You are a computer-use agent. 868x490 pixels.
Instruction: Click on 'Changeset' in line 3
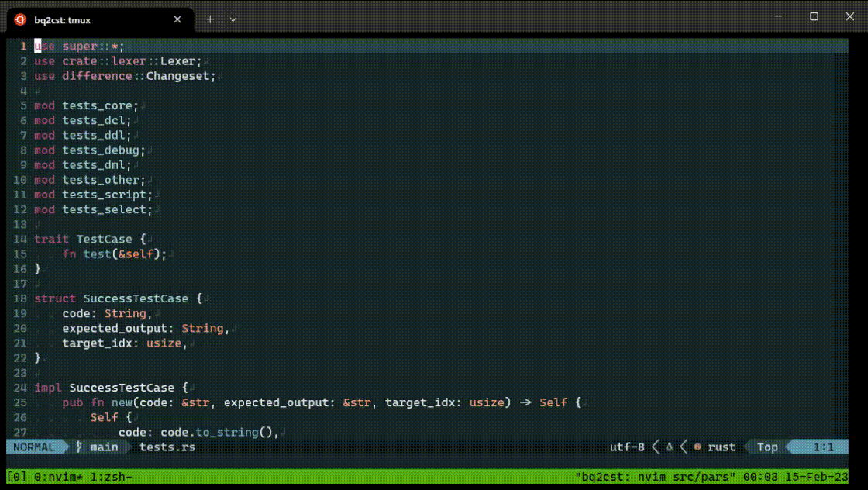pyautogui.click(x=177, y=76)
